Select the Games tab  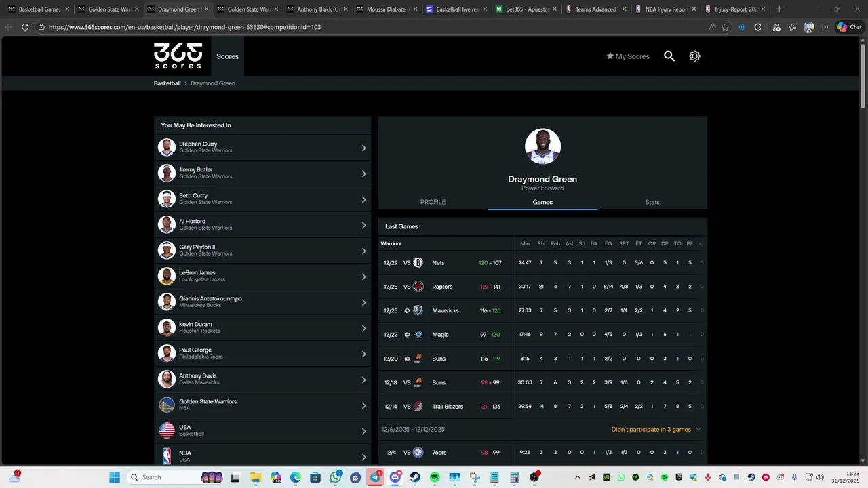pos(542,202)
